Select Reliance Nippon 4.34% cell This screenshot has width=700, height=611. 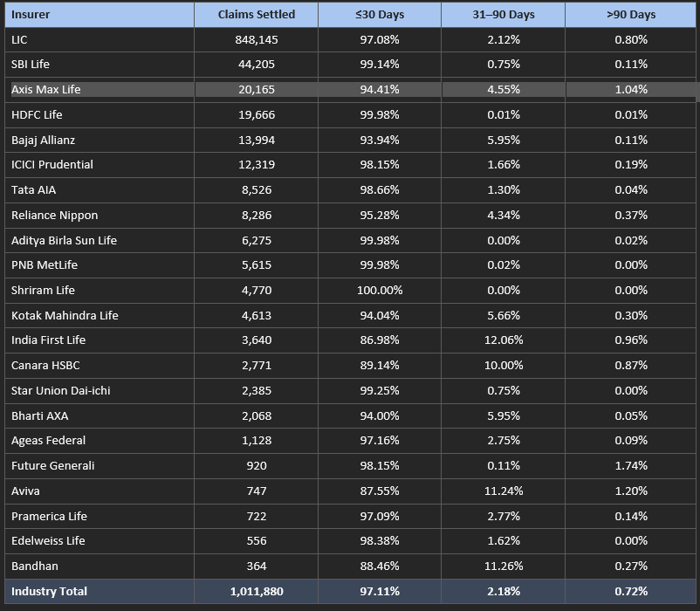coord(503,215)
